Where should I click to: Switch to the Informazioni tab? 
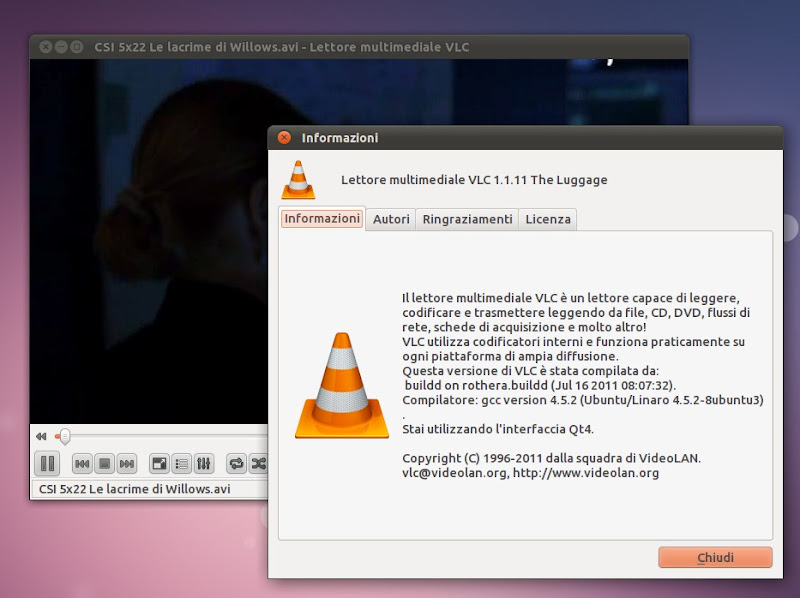click(322, 218)
